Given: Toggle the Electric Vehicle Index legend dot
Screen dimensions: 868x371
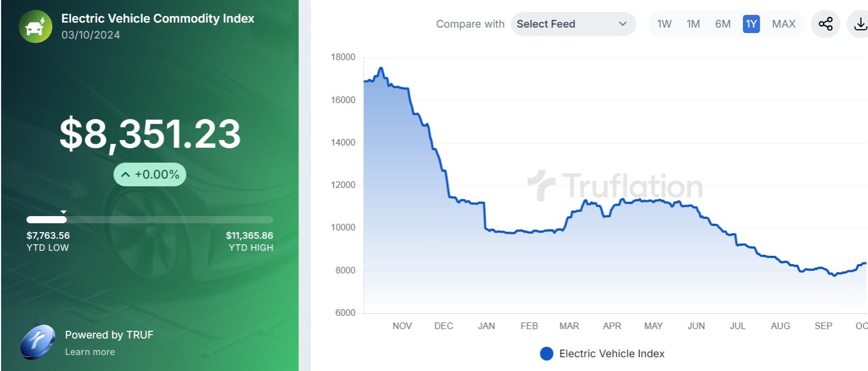Looking at the screenshot, I should tap(546, 353).
